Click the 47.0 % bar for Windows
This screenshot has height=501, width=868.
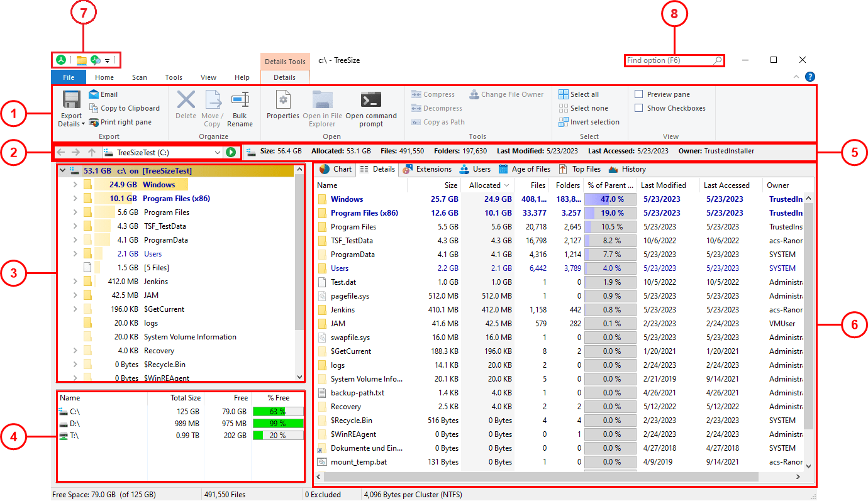[609, 199]
